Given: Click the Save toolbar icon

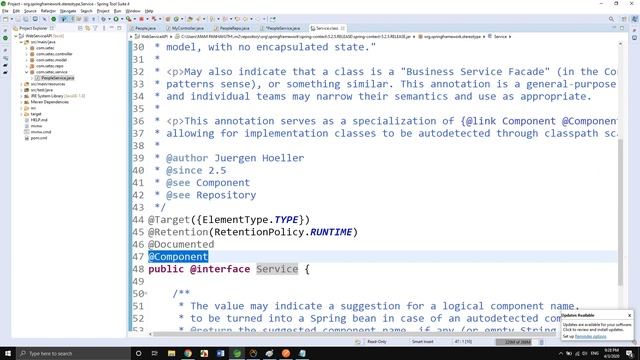Looking at the screenshot, I should [x=18, y=19].
